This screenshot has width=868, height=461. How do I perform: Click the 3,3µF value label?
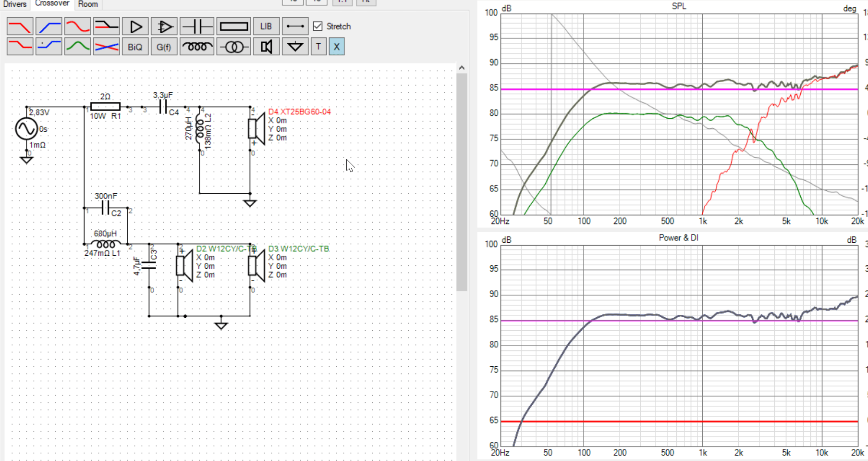(x=163, y=95)
